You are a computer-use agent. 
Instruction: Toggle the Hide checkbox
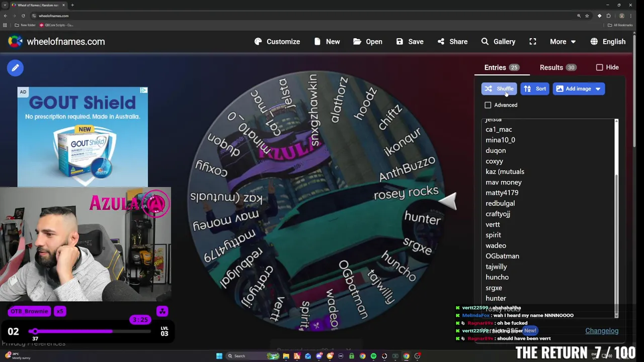click(x=599, y=67)
